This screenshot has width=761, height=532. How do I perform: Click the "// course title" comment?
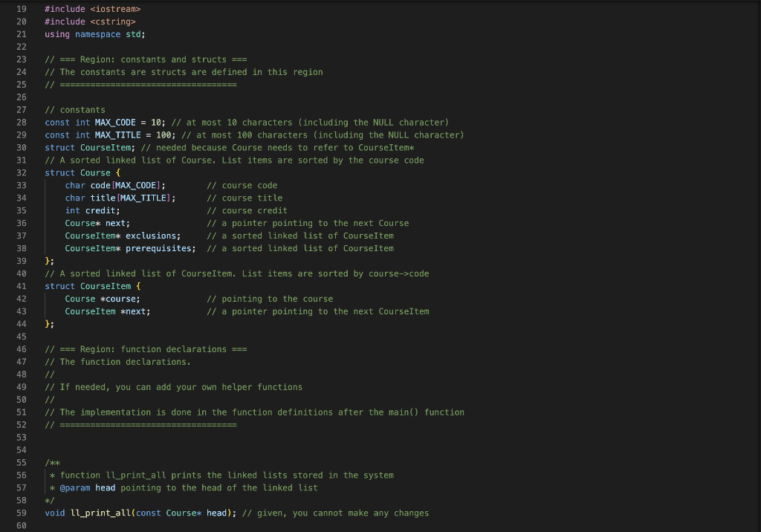point(245,198)
